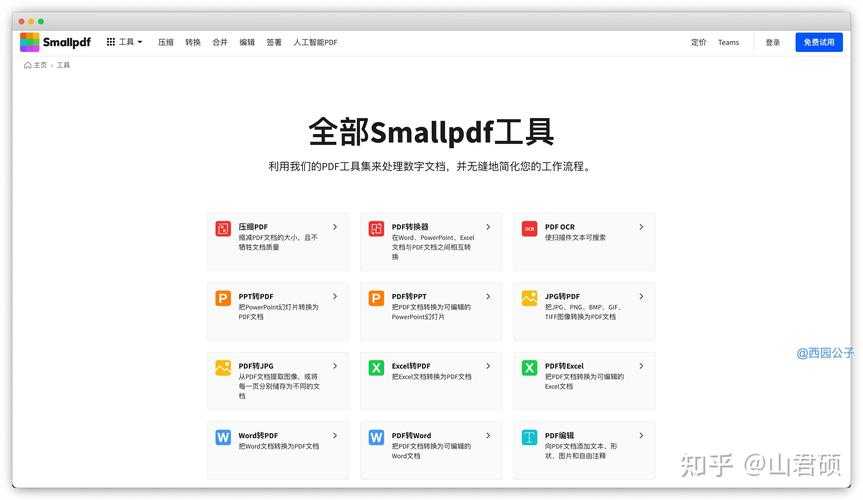
Task: Open the 压缩 menu item
Action: (166, 42)
